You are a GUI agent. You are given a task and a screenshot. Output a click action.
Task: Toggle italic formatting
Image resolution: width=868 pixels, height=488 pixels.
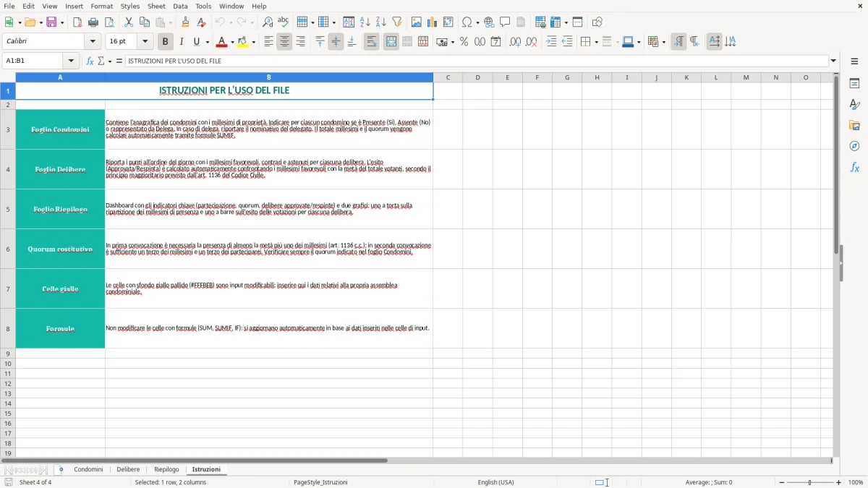click(x=182, y=42)
